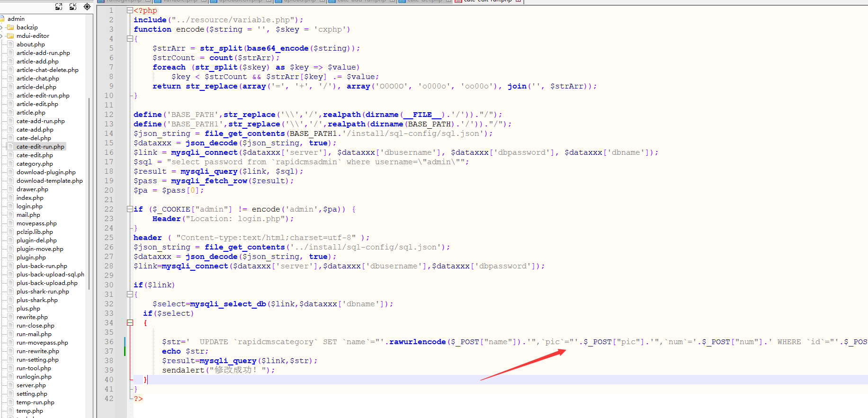This screenshot has height=418, width=868.
Task: Fold the encode function block at line 4
Action: point(130,39)
